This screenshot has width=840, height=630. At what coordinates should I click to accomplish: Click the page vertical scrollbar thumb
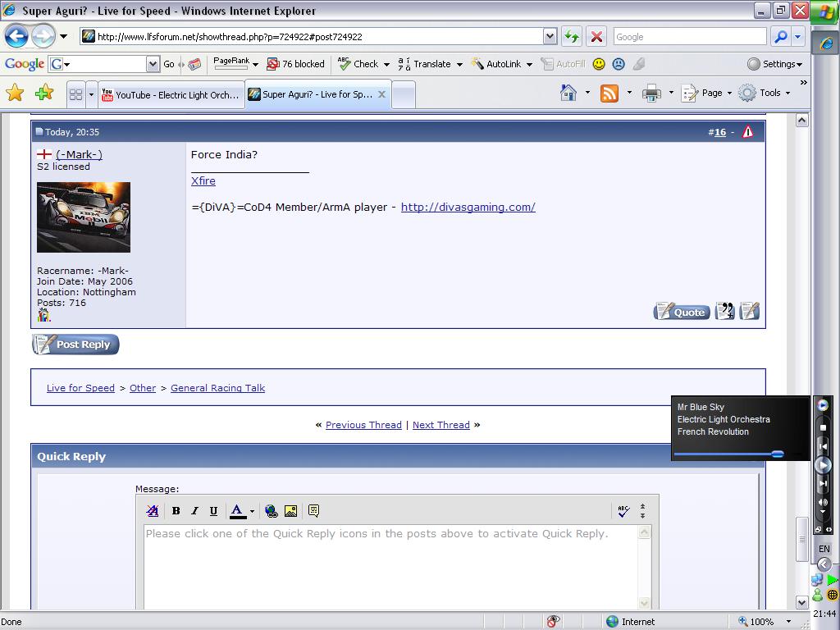tap(801, 540)
